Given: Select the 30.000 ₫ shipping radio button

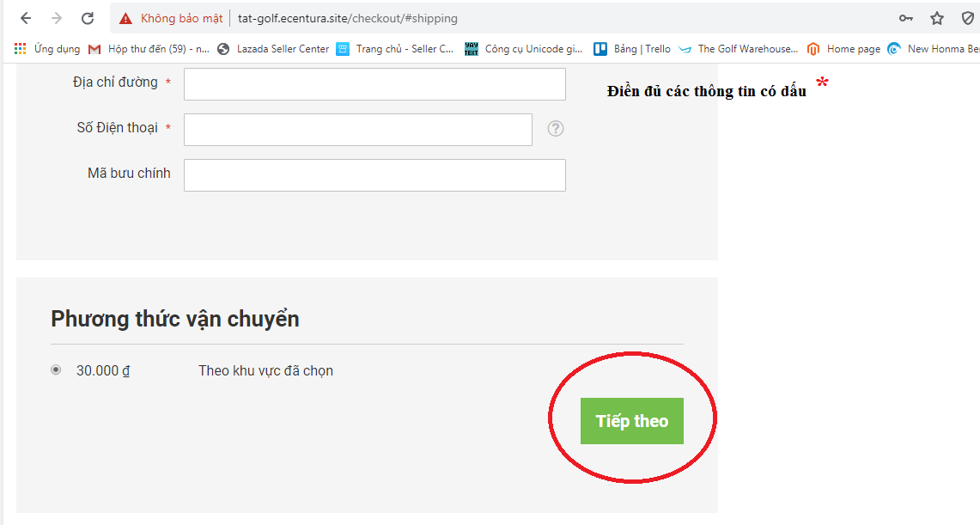Looking at the screenshot, I should tap(56, 370).
